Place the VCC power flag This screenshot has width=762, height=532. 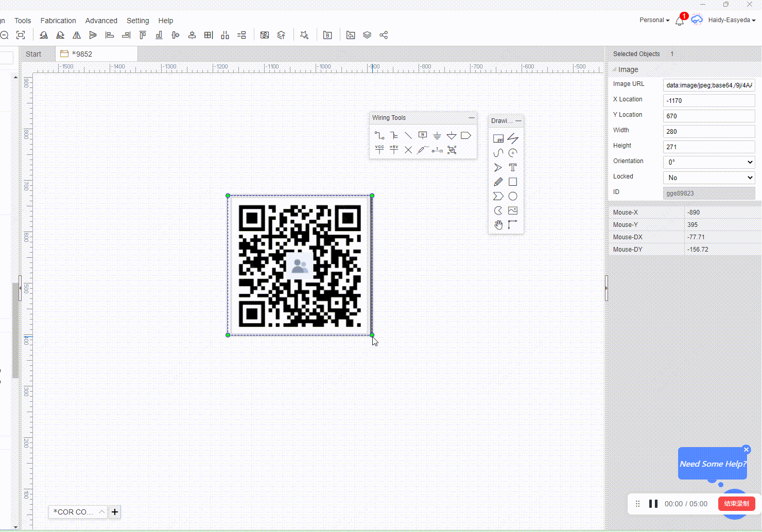(x=379, y=150)
